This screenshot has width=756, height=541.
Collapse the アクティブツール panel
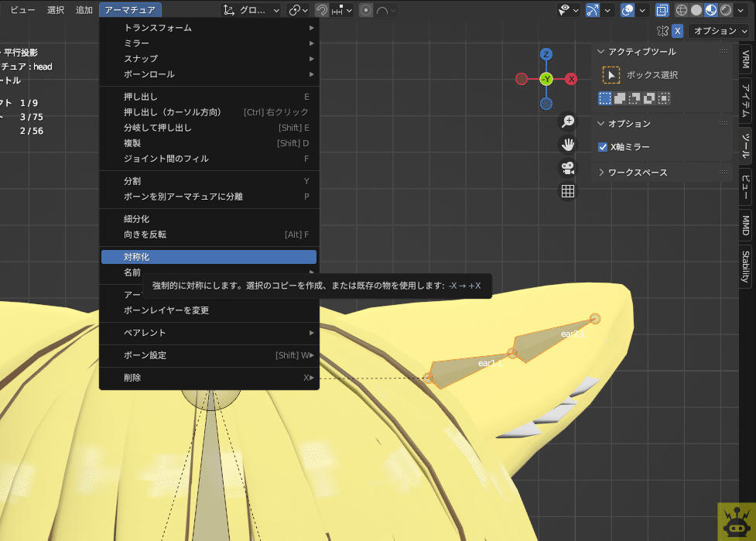pyautogui.click(x=600, y=52)
